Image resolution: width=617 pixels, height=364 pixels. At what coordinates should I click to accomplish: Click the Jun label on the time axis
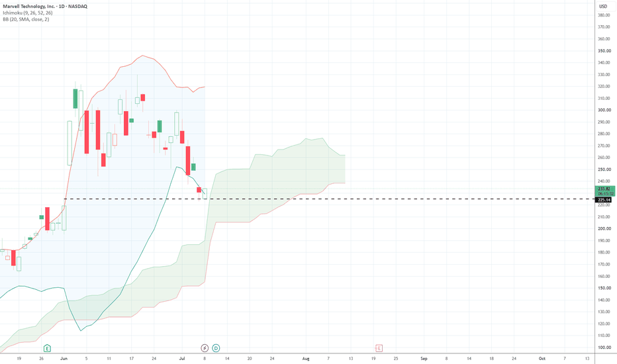[64, 359]
